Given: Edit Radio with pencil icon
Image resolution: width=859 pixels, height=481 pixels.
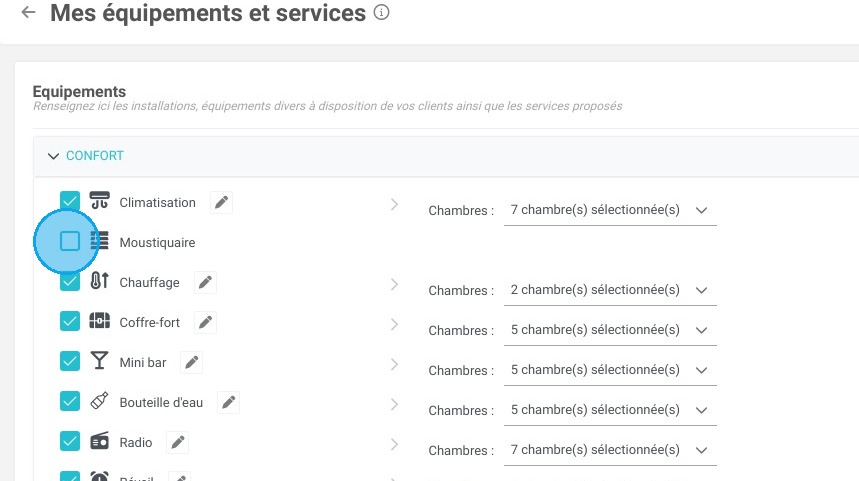Looking at the screenshot, I should tap(177, 443).
